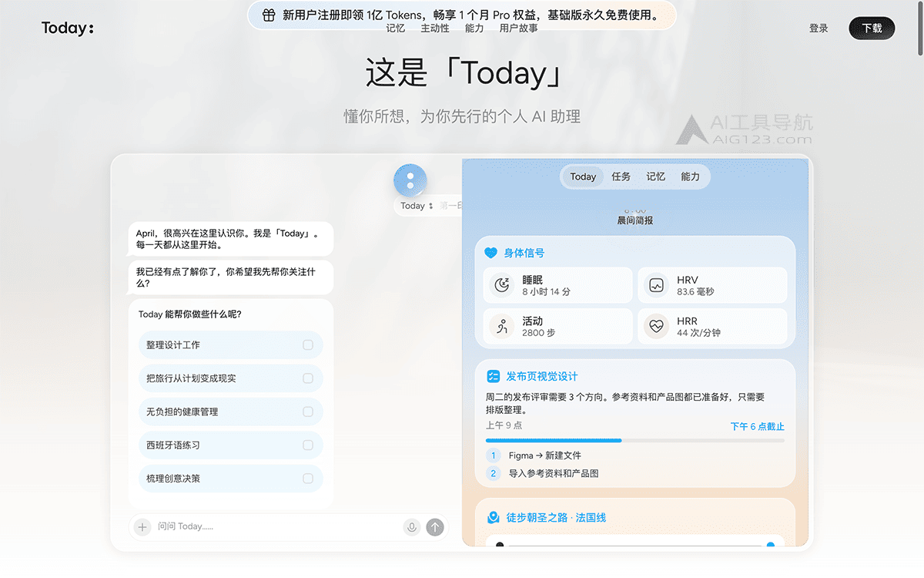
Task: Select the Today tab in the panel
Action: coord(583,176)
